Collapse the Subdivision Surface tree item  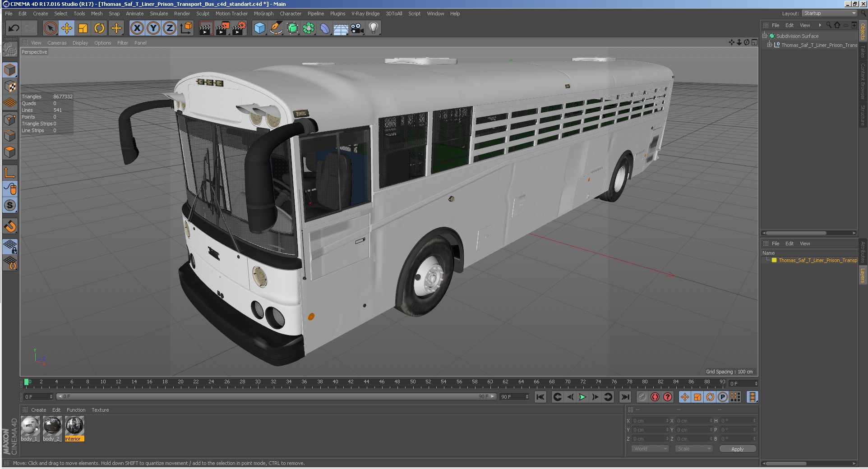click(765, 36)
